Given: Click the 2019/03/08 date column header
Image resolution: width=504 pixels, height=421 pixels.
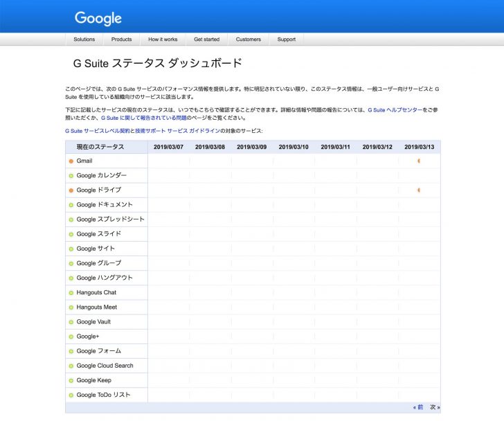Looking at the screenshot, I should tap(210, 147).
